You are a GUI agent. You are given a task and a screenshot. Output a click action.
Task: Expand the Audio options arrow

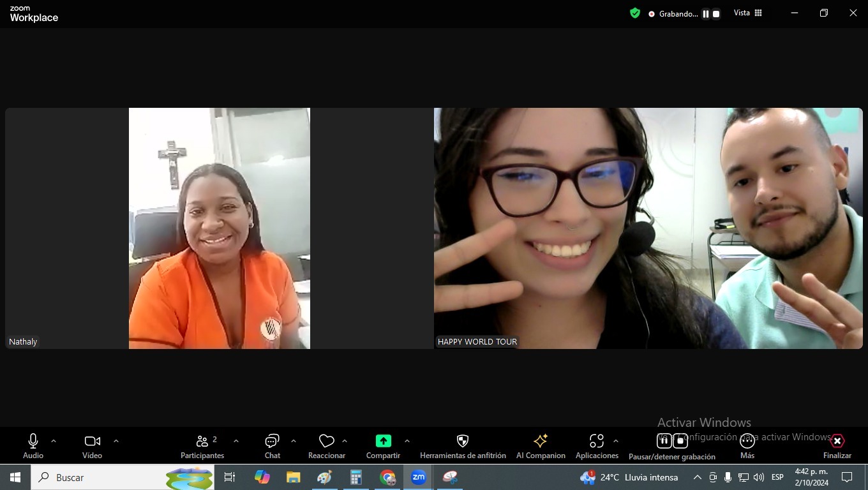pyautogui.click(x=54, y=441)
